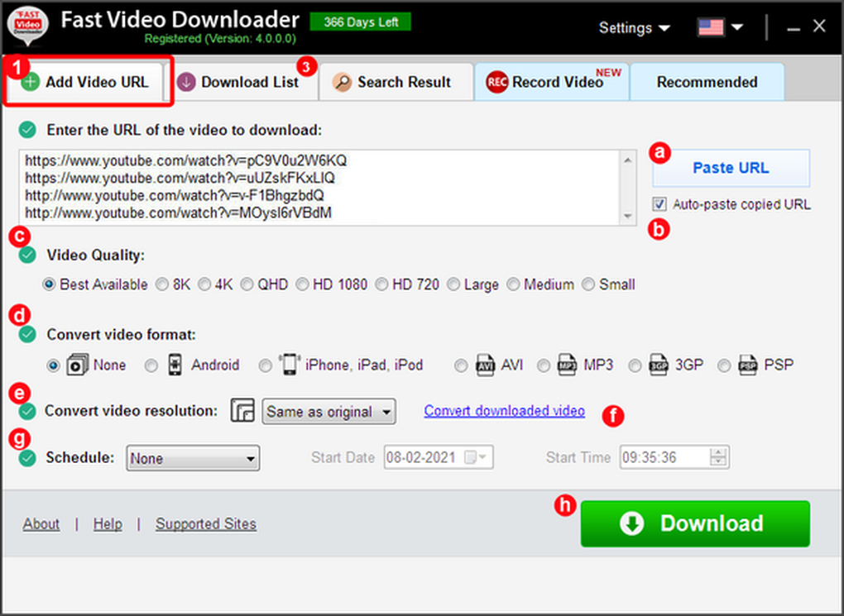The image size is (844, 616).
Task: Click the Paste URL button
Action: [x=731, y=168]
